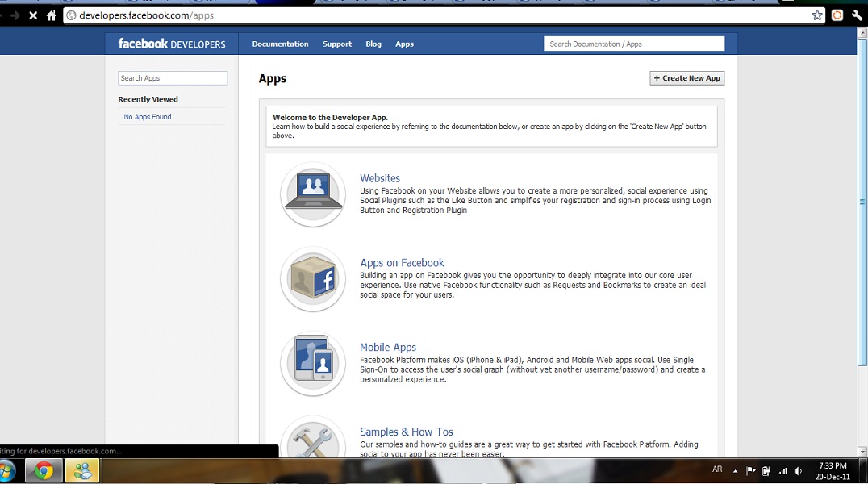
Task: Click the Apps on Facebook box icon
Action: pyautogui.click(x=313, y=279)
